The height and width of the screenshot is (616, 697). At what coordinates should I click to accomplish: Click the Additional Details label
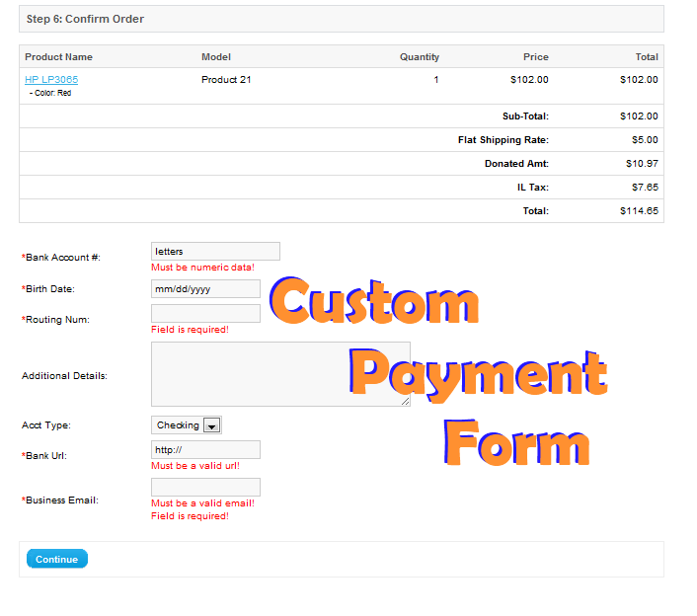(x=64, y=376)
